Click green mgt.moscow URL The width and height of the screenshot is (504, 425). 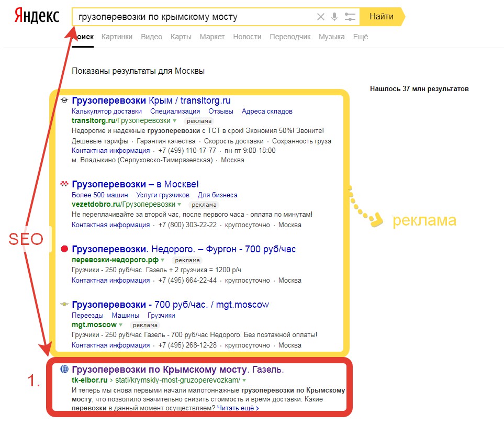tap(94, 325)
